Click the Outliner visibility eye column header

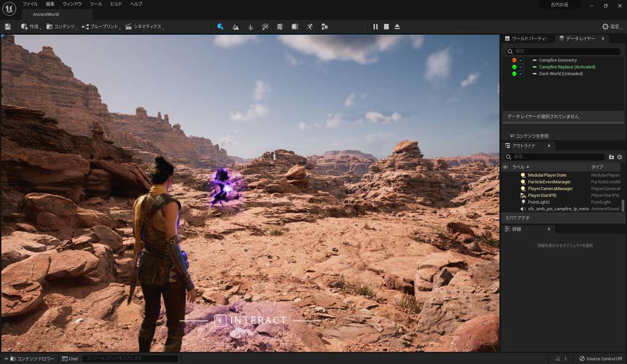coord(505,167)
